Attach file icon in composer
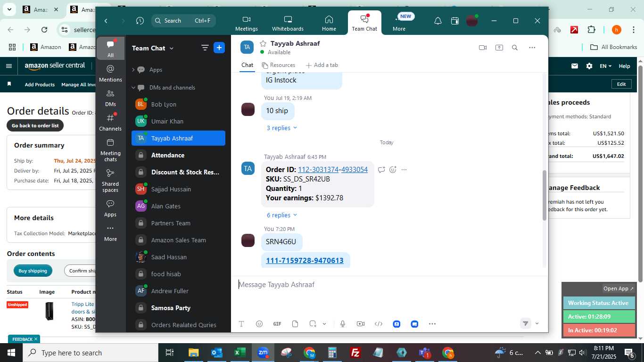644x362 pixels. point(295,324)
